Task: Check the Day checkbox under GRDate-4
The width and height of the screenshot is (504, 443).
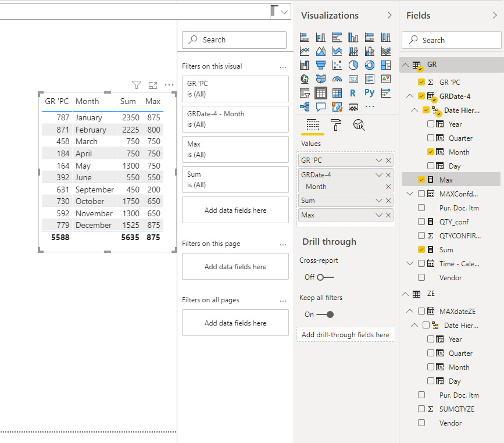Action: click(x=431, y=166)
